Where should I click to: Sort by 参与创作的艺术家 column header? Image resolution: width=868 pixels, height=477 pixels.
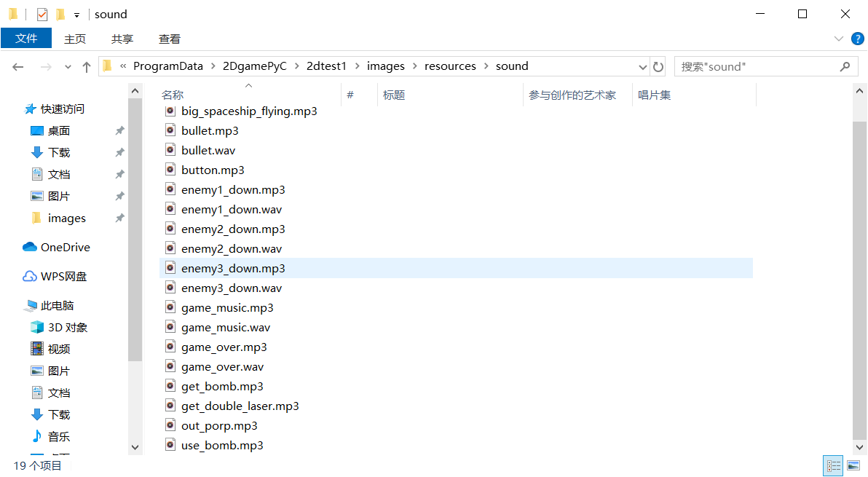tap(572, 95)
